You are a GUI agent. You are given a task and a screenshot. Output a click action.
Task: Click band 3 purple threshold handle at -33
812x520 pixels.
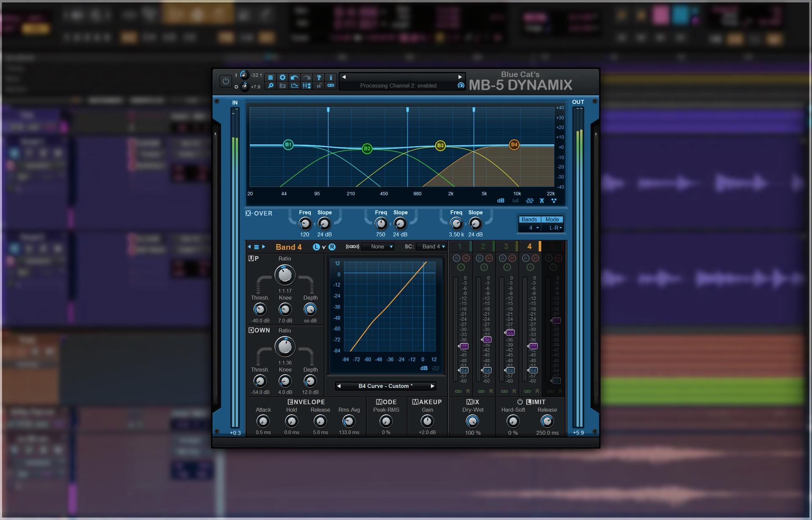(x=510, y=333)
